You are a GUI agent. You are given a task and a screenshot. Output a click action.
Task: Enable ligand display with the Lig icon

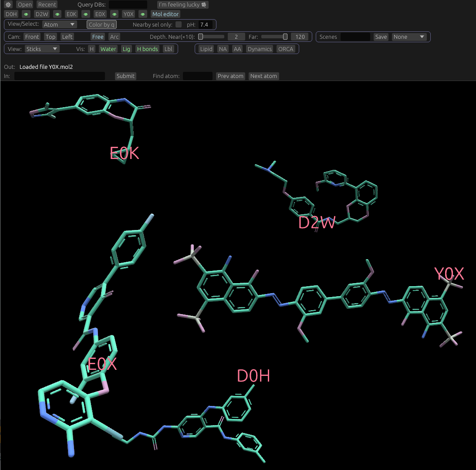126,49
